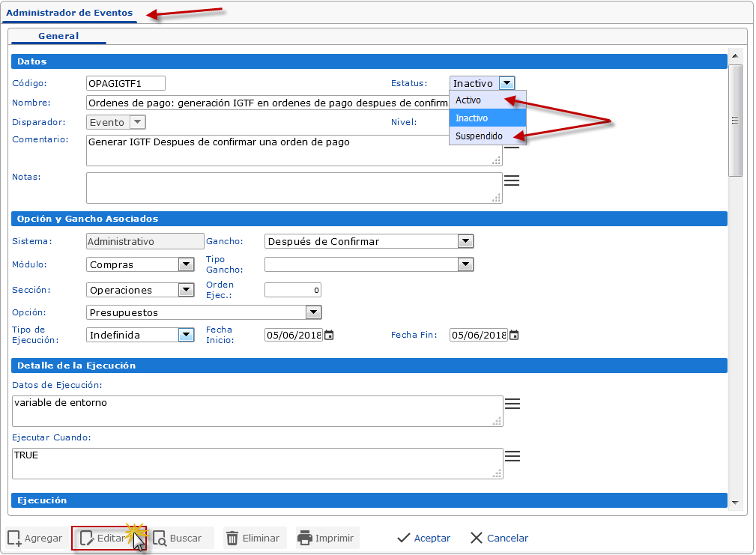Click the Ejecución section header
Screen dimensions: 756x555
coord(369,500)
